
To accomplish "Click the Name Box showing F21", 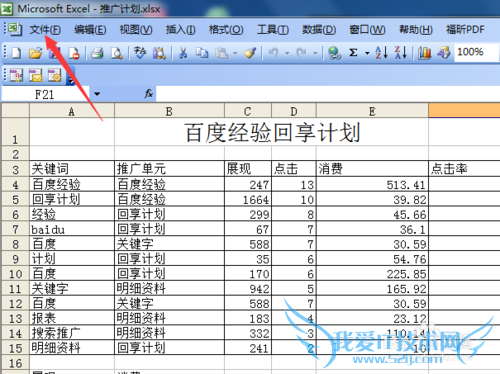I will [x=45, y=94].
